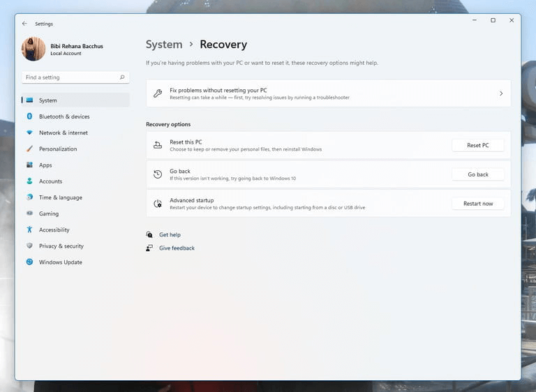Viewport: 536px width, 392px height.
Task: Maximize the Settings window
Action: pos(493,20)
